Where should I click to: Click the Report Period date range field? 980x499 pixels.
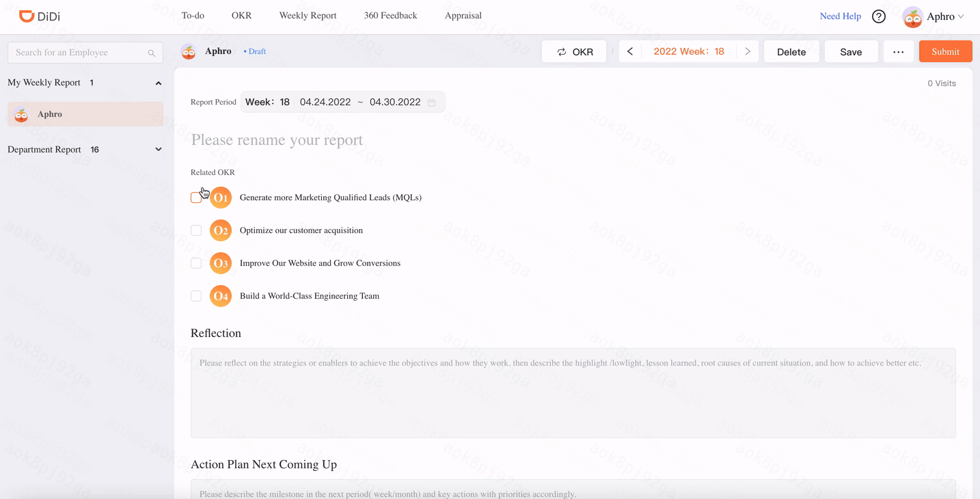(x=342, y=102)
